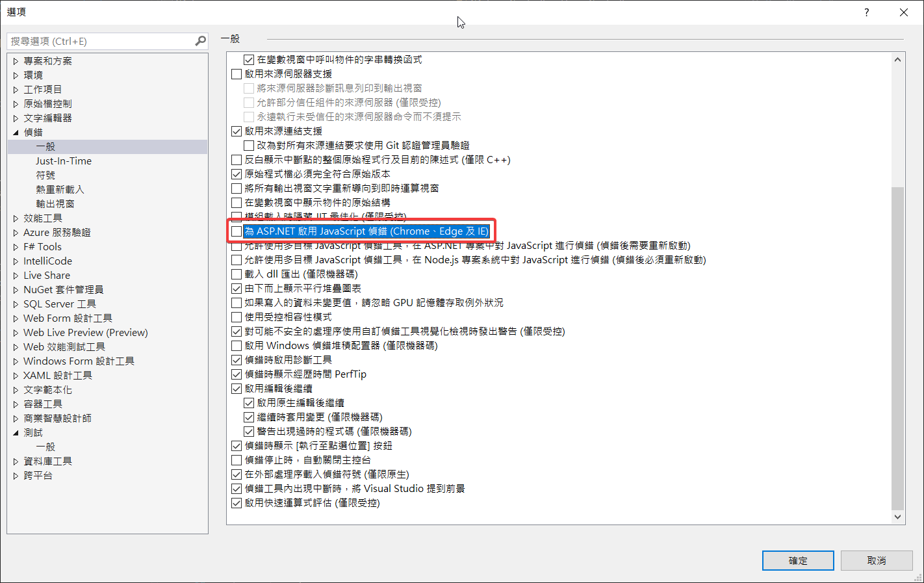Enable JavaScript debugging for ASP.NET checkbox

(x=237, y=231)
